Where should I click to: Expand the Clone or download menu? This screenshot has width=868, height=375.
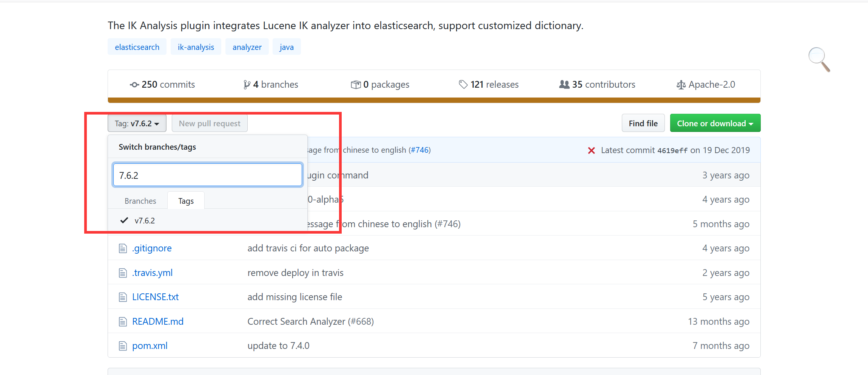click(715, 123)
